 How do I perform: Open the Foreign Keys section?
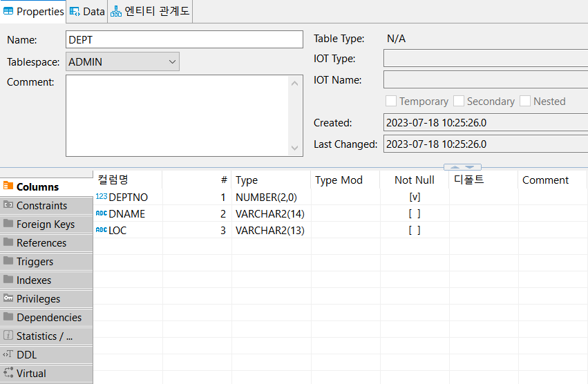[x=46, y=224]
